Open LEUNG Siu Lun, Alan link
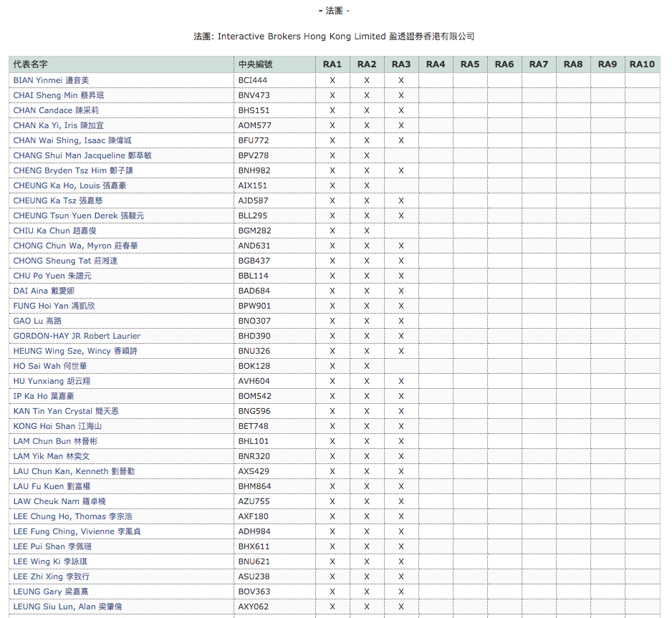This screenshot has width=672, height=618. (68, 606)
